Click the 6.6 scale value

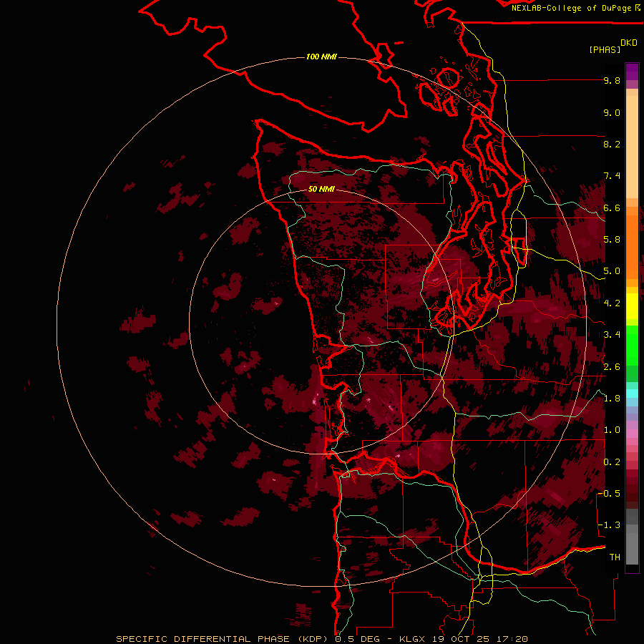point(612,208)
